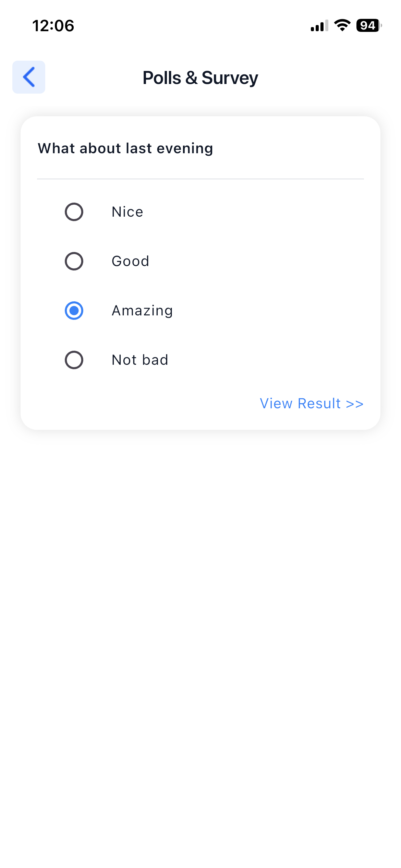The height and width of the screenshot is (868, 401).
Task: Click the divider line under the poll question
Action: 200,179
